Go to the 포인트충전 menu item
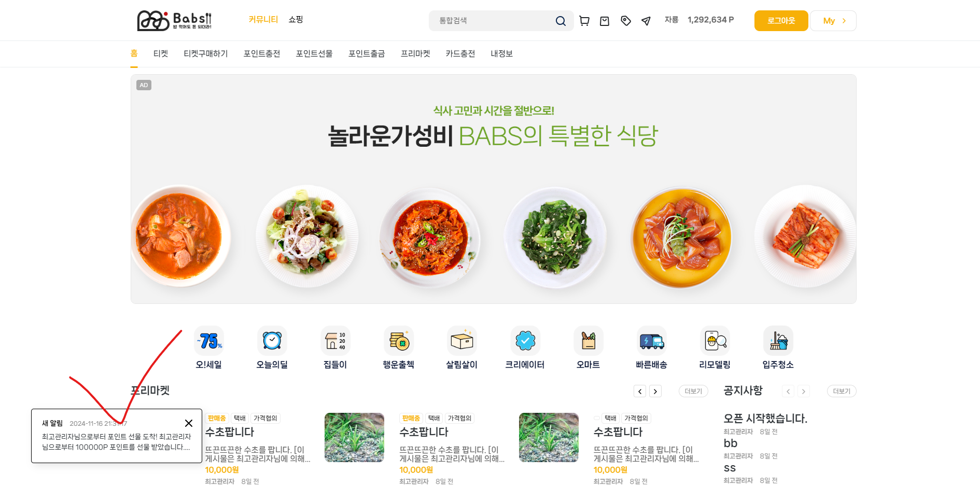 262,53
